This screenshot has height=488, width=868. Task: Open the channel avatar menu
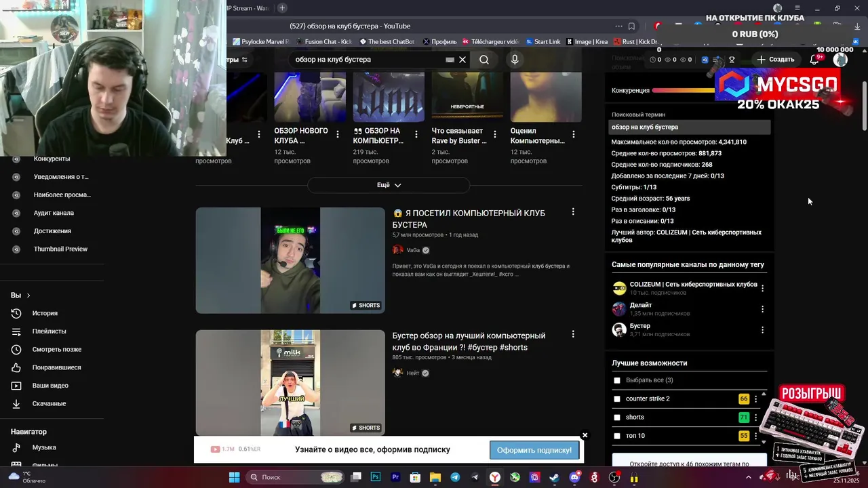click(840, 60)
